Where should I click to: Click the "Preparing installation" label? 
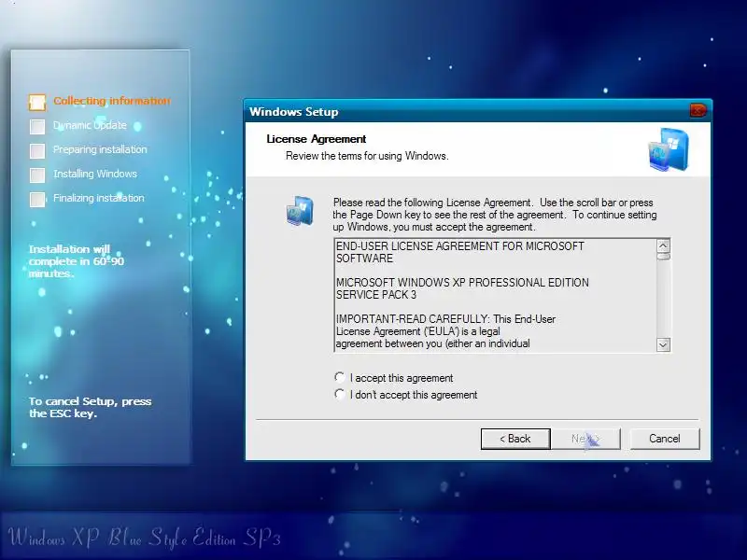click(100, 149)
